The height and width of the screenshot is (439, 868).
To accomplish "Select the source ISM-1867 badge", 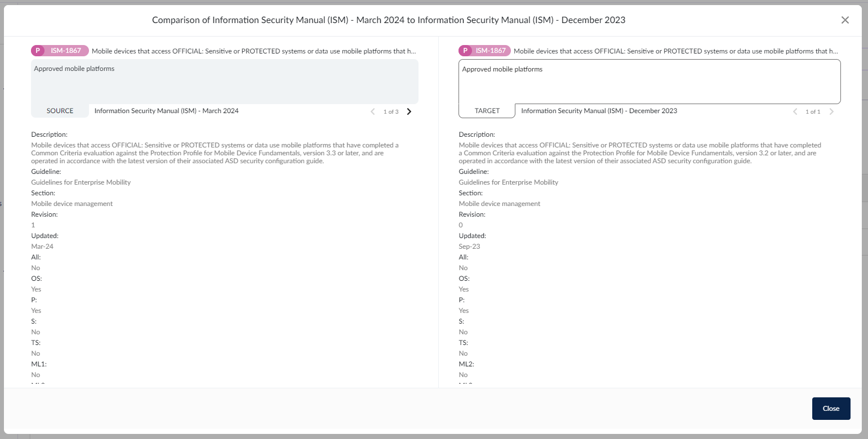I will [x=60, y=51].
